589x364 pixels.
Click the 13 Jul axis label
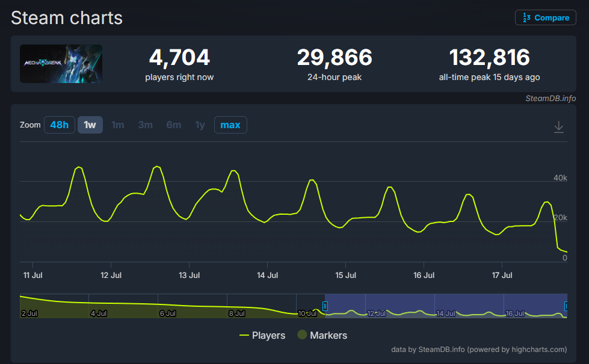pos(189,276)
